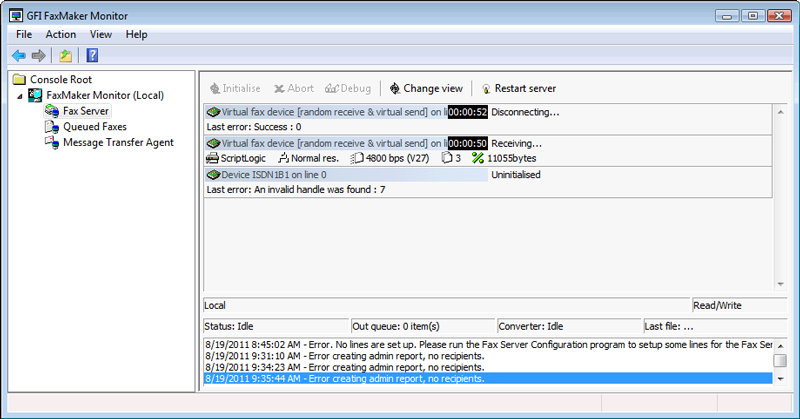Select the FaxMaker Monitor (Local) label
Screen dimensions: 800x419
tap(105, 95)
